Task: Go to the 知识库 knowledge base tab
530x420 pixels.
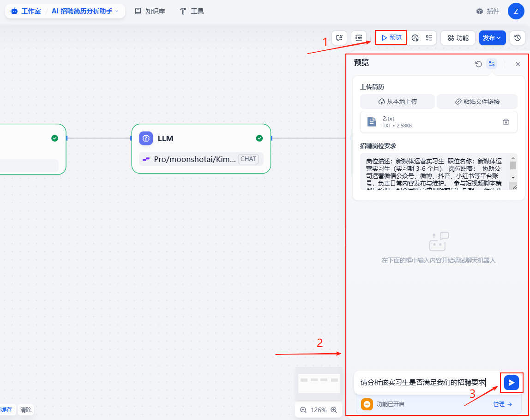Action: click(150, 11)
